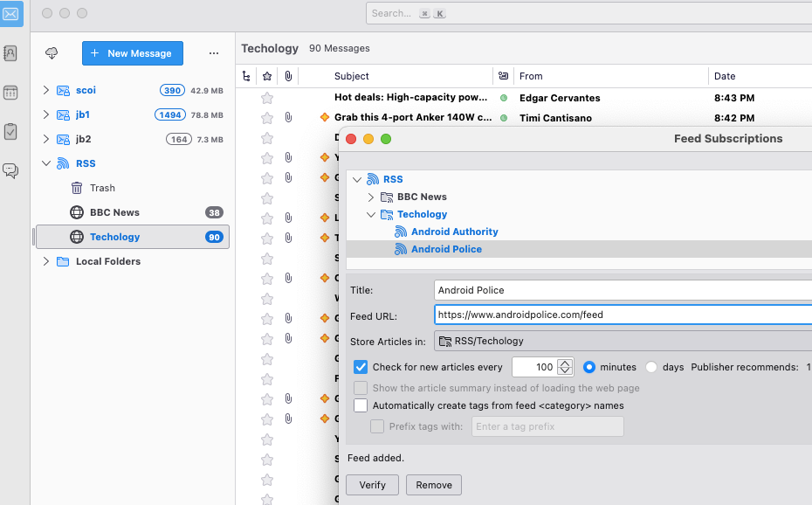The width and height of the screenshot is (812, 505).
Task: Expand the jb1 account
Action: pos(46,114)
